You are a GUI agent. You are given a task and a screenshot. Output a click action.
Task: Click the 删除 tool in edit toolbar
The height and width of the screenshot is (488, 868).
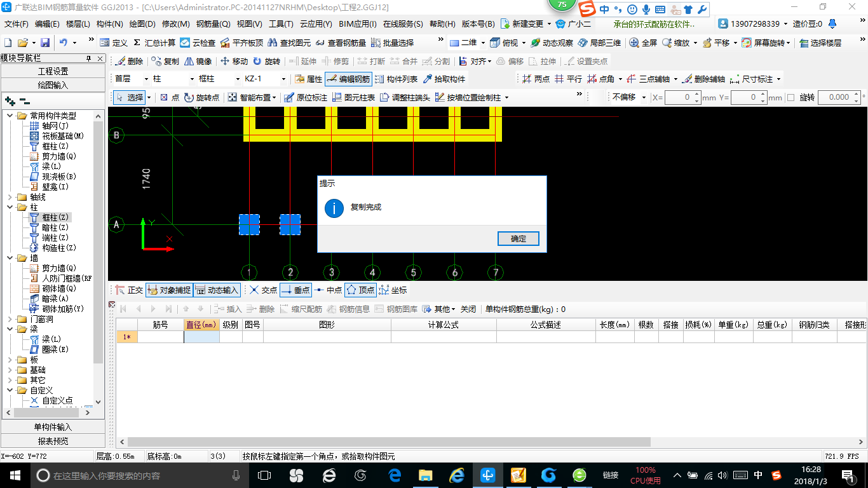click(x=129, y=61)
